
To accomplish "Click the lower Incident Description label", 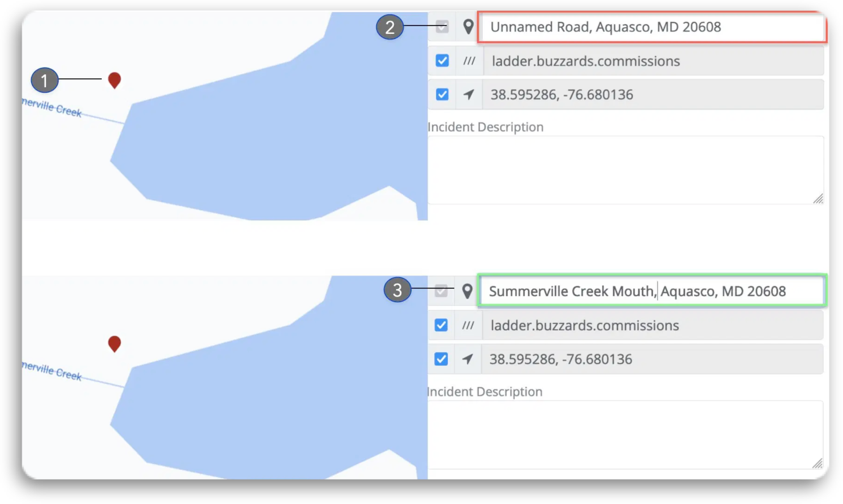I will point(485,392).
